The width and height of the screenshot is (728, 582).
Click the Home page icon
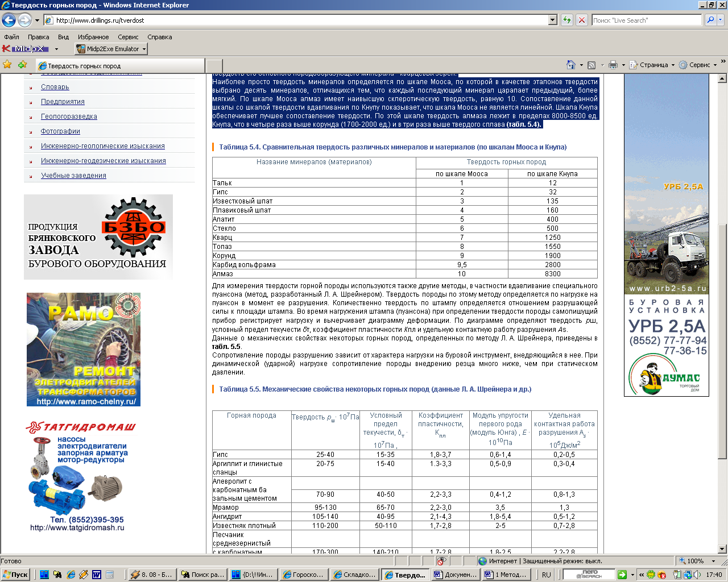tap(571, 65)
